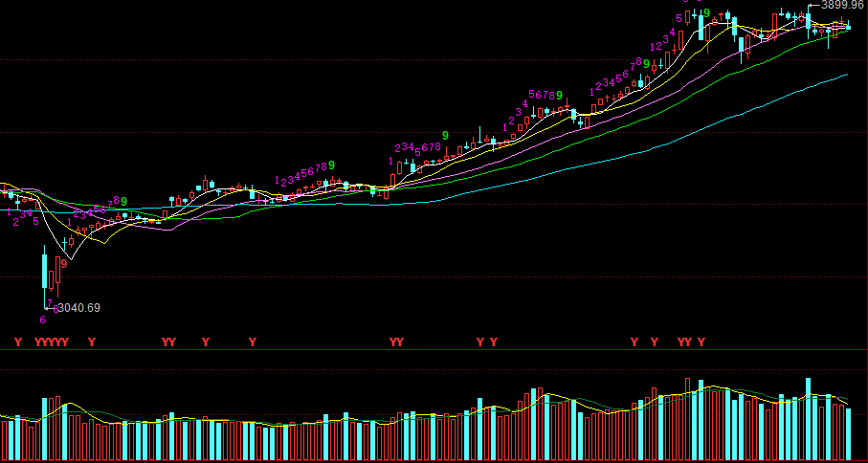Click the red 9 beside the lowest candles
Screen dimensions: 868x463
(63, 261)
